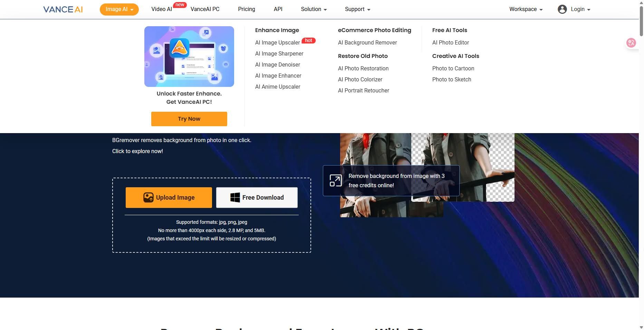Click 'Click to explore now!' text

tap(137, 151)
